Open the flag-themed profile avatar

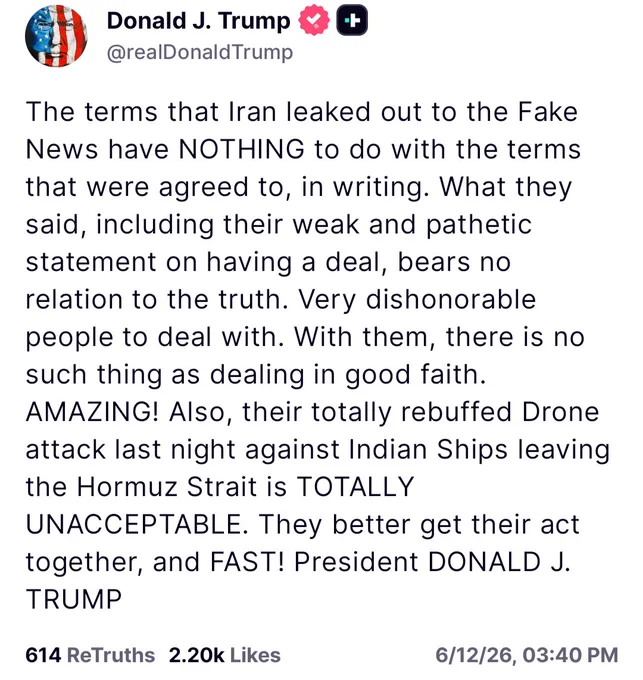click(56, 36)
